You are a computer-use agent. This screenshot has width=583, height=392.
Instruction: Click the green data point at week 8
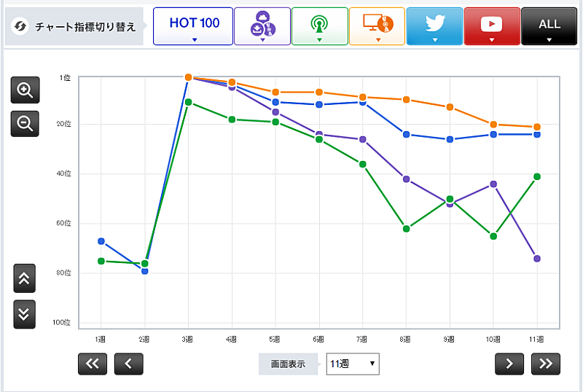[x=406, y=229]
